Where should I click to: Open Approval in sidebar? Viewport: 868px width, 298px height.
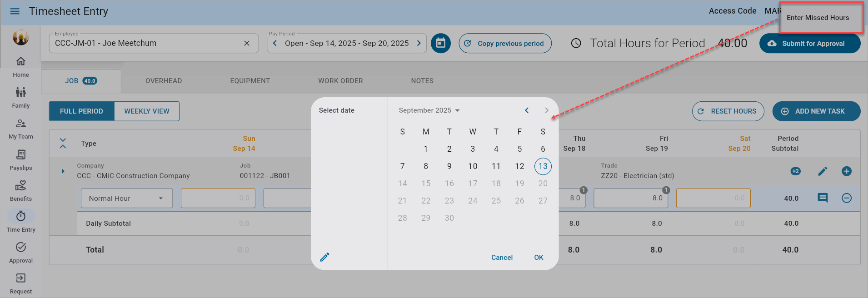click(x=21, y=253)
